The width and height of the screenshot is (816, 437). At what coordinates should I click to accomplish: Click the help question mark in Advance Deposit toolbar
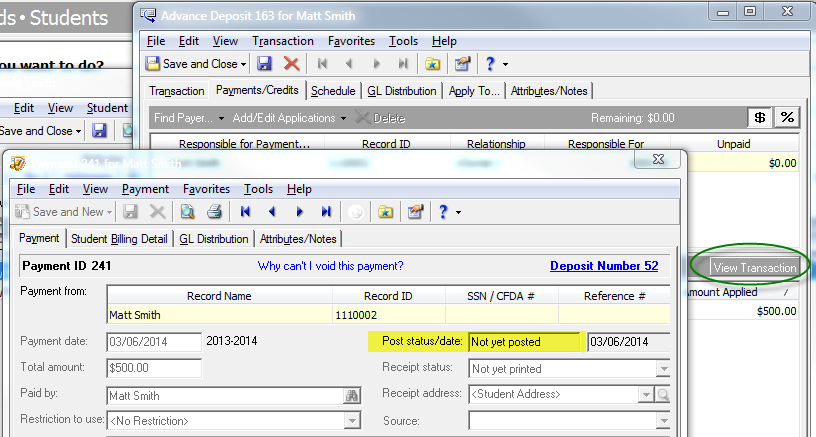tap(490, 64)
